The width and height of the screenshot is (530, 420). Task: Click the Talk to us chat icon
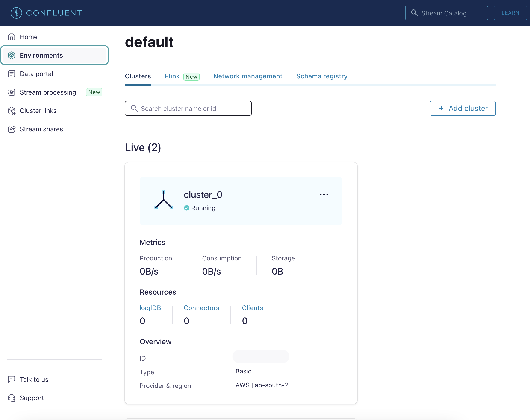click(12, 379)
